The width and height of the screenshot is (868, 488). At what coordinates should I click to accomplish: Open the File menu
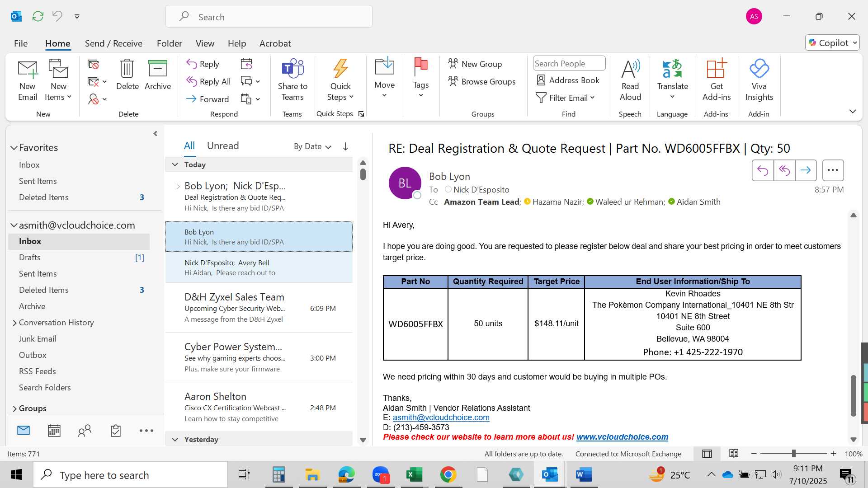(21, 43)
